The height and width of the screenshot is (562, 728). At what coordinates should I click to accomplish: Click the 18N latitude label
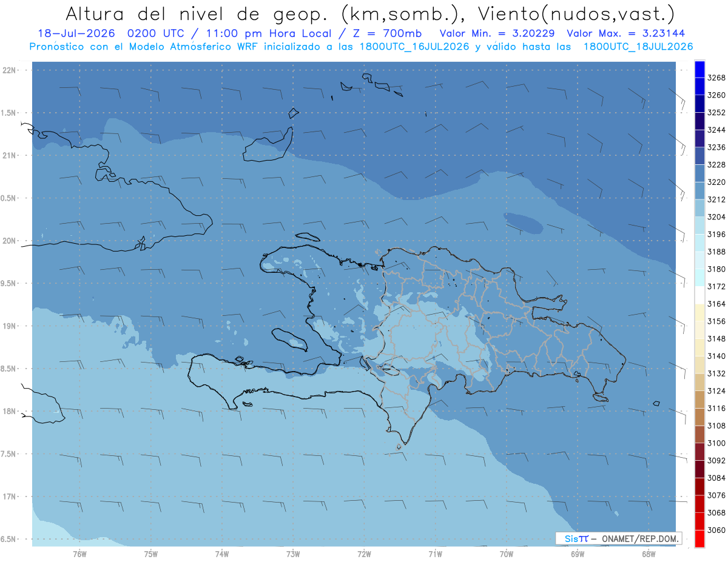point(8,412)
